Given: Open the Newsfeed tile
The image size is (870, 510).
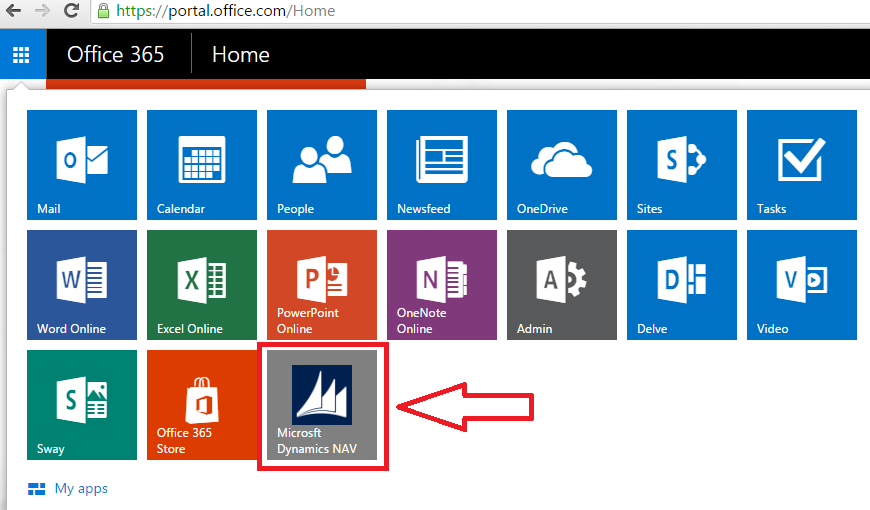Looking at the screenshot, I should [442, 165].
